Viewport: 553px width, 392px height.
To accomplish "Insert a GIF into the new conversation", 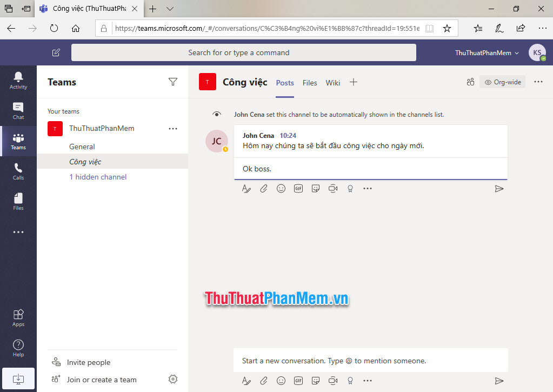I will [298, 381].
